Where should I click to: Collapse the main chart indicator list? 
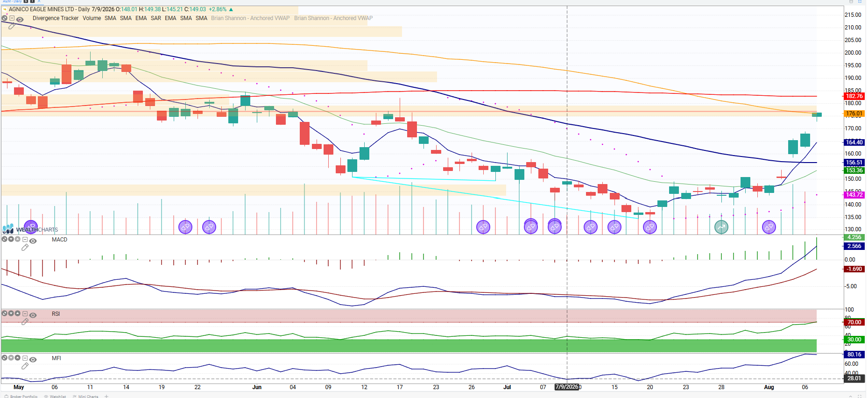12,18
